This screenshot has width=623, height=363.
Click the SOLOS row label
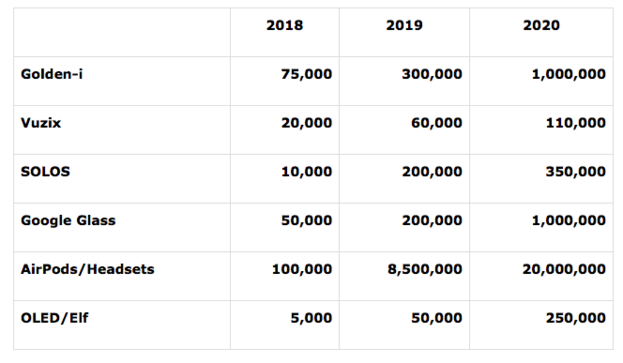point(45,172)
